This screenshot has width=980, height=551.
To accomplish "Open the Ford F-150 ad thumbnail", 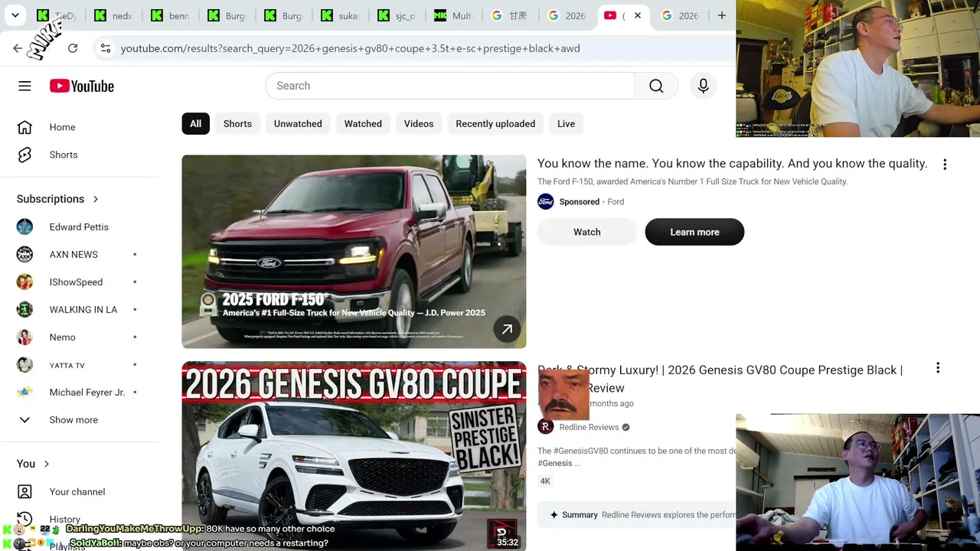I will point(354,251).
